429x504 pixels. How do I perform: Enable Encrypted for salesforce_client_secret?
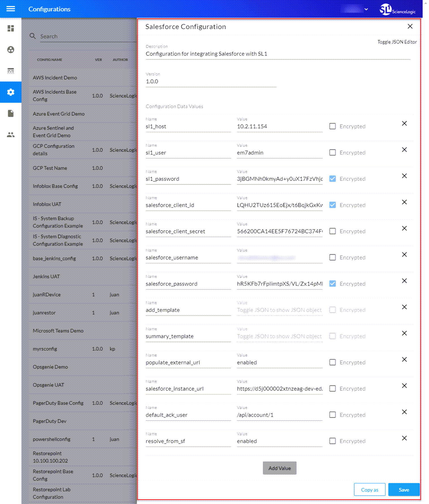click(x=332, y=231)
